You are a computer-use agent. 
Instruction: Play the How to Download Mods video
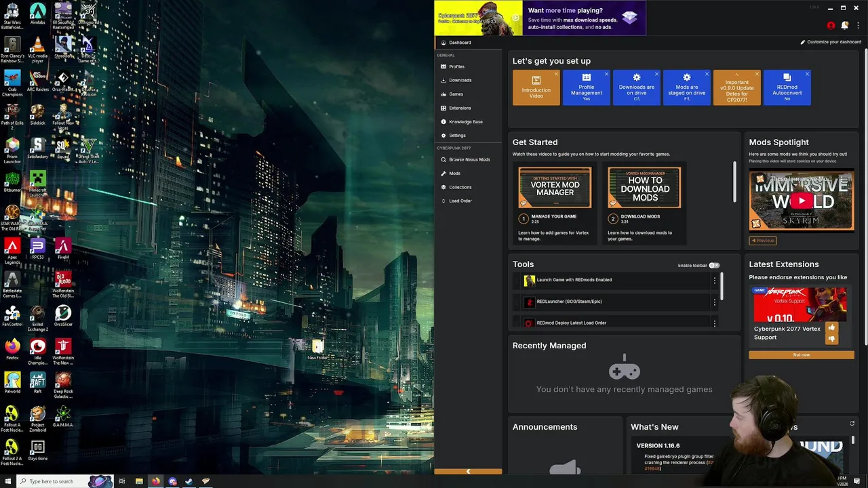tap(644, 188)
